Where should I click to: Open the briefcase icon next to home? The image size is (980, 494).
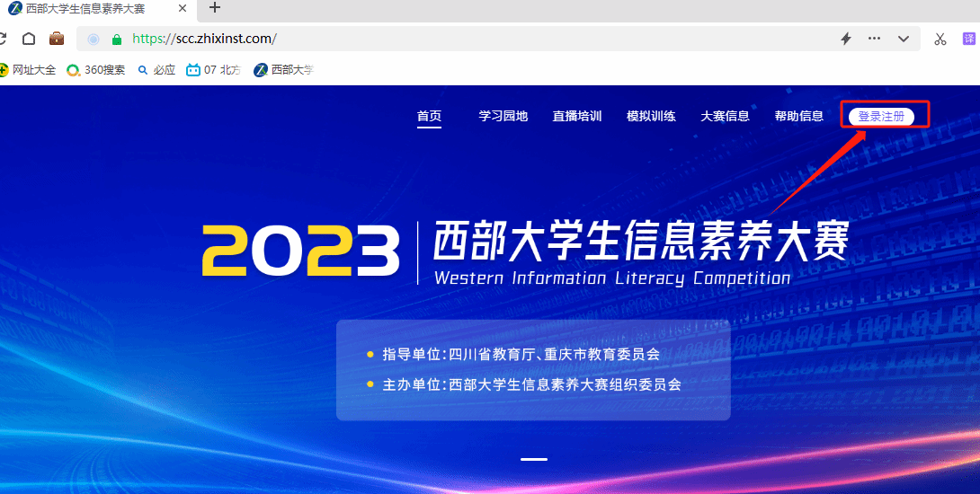[x=57, y=39]
